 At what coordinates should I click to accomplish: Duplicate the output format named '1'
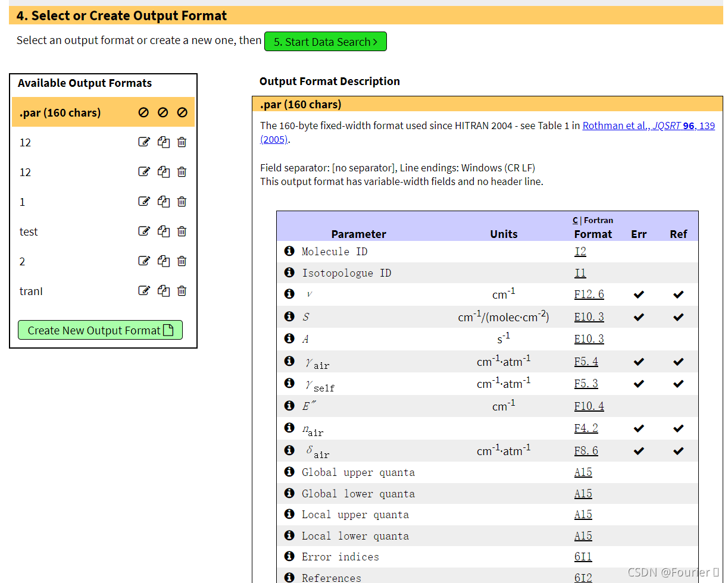(x=164, y=201)
